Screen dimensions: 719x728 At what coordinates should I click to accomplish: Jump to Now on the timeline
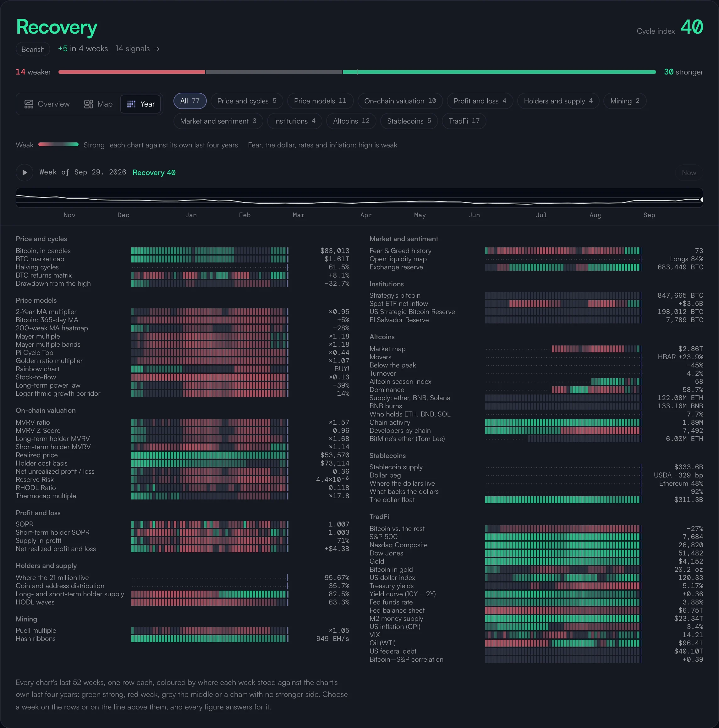(689, 173)
